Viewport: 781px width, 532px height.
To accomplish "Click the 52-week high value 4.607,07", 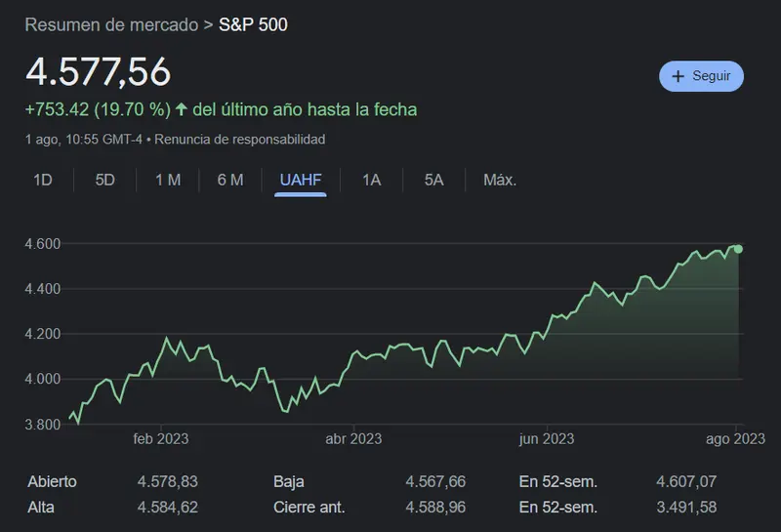I will click(686, 481).
